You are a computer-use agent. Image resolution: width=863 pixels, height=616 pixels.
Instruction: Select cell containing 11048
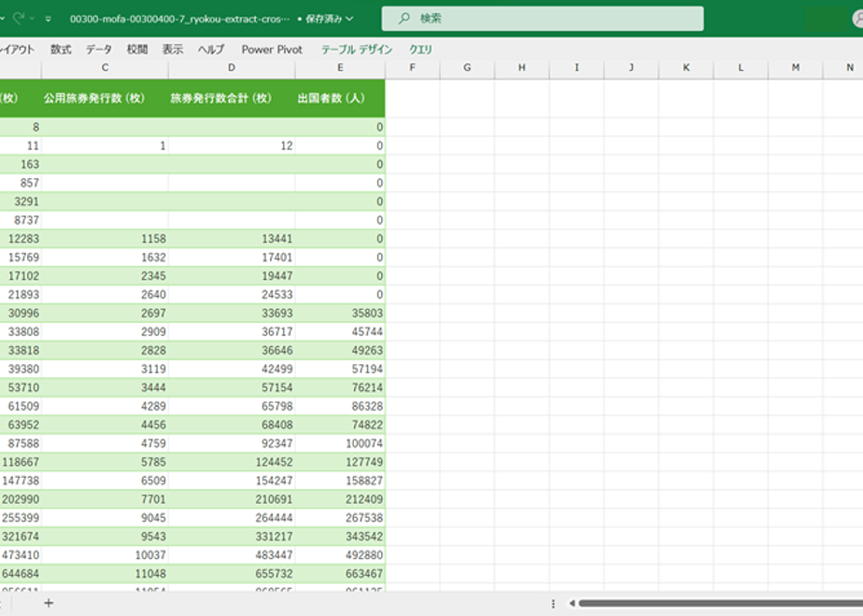pos(105,574)
